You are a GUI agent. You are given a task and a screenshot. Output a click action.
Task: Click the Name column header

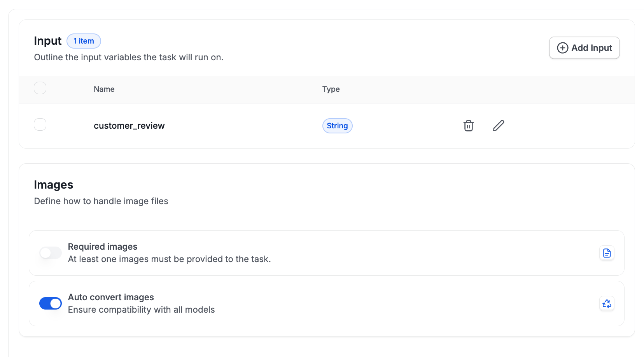[x=104, y=89]
